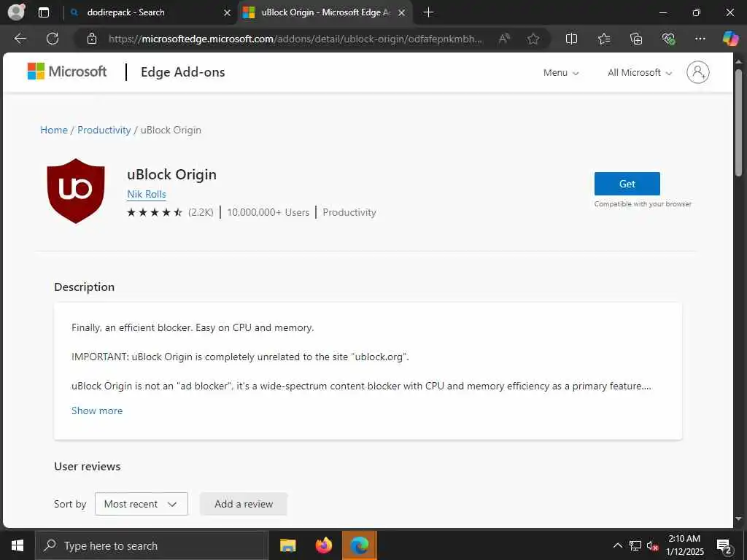Show hidden system tray icons
This screenshot has height=560, width=747.
[x=617, y=545]
